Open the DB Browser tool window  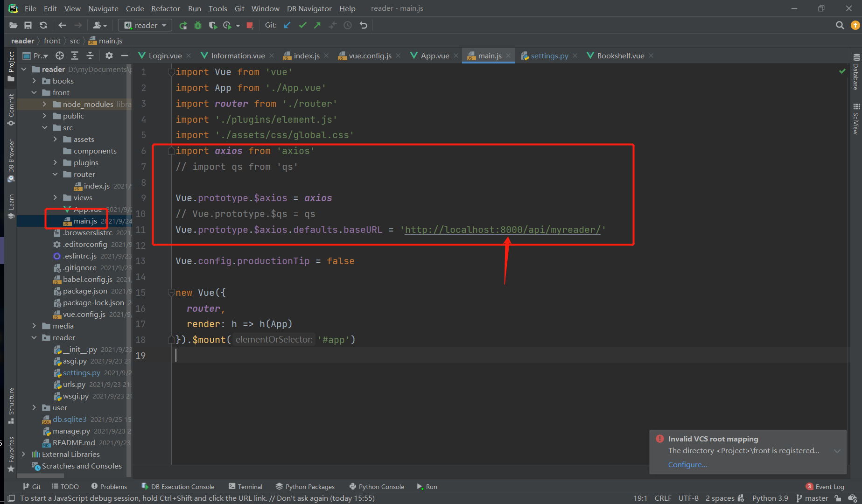[11, 161]
